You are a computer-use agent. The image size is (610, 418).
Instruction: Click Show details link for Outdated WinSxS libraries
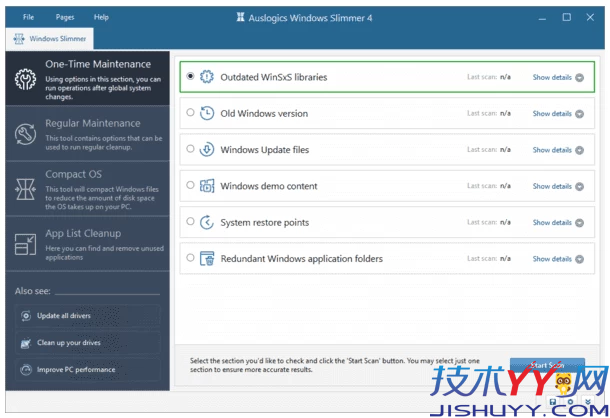[552, 77]
